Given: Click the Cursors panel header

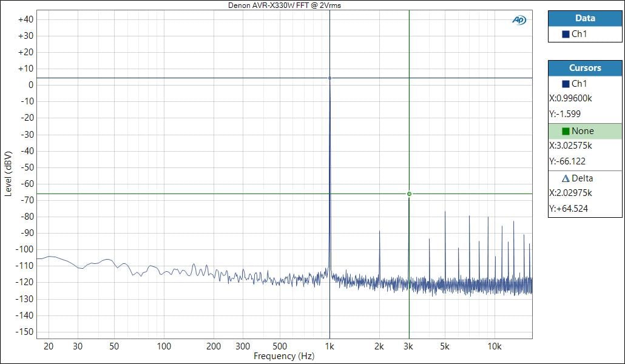Looking at the screenshot, I should 584,68.
